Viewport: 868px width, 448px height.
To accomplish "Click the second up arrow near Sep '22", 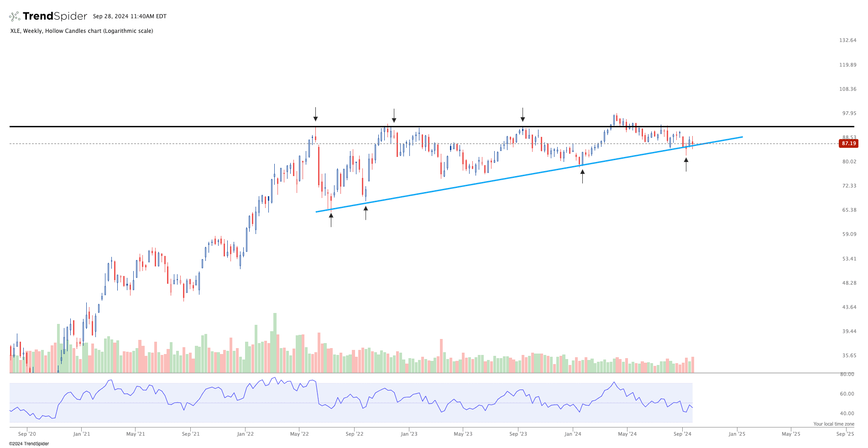I will [x=366, y=213].
